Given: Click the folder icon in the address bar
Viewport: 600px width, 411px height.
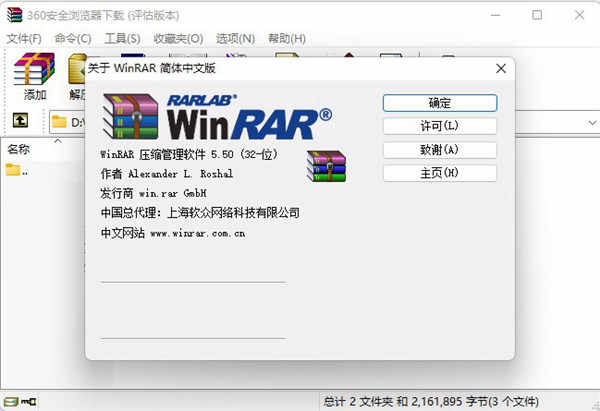Looking at the screenshot, I should (59, 122).
